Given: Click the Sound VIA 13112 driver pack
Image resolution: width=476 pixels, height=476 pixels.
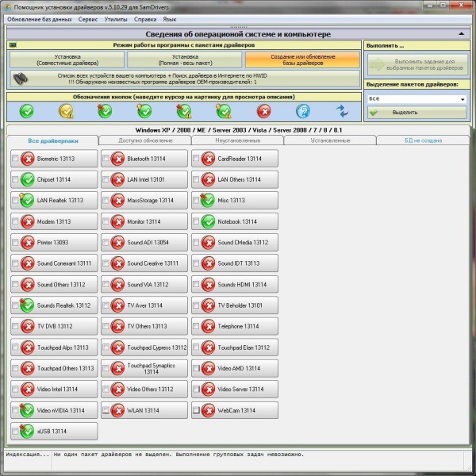Looking at the screenshot, I should coord(147,284).
